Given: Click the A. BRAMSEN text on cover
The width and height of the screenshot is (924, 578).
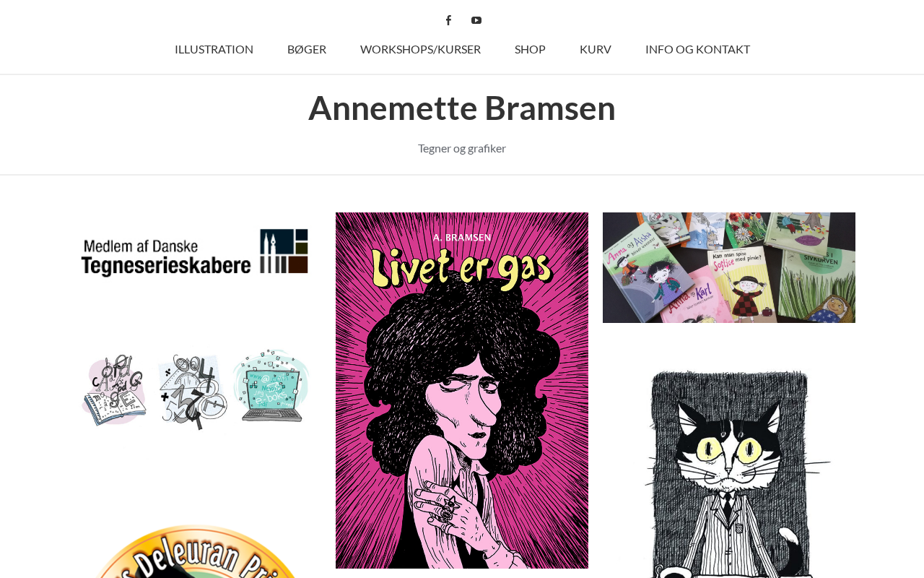Looking at the screenshot, I should [462, 237].
